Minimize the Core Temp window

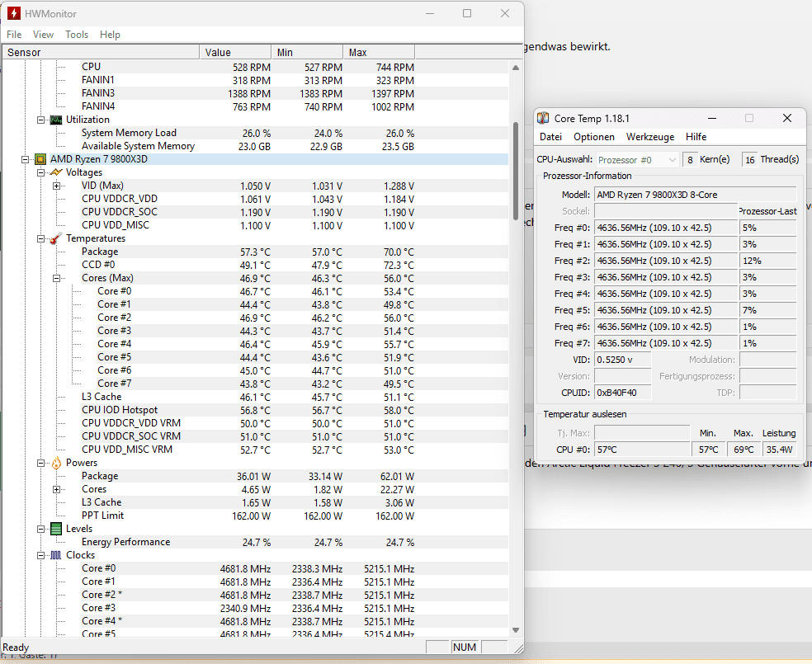click(x=712, y=119)
